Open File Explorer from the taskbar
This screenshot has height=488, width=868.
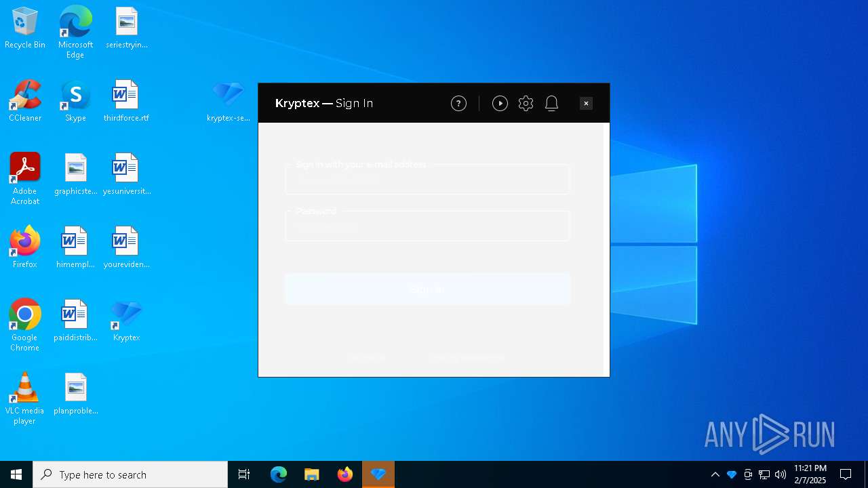pyautogui.click(x=311, y=474)
